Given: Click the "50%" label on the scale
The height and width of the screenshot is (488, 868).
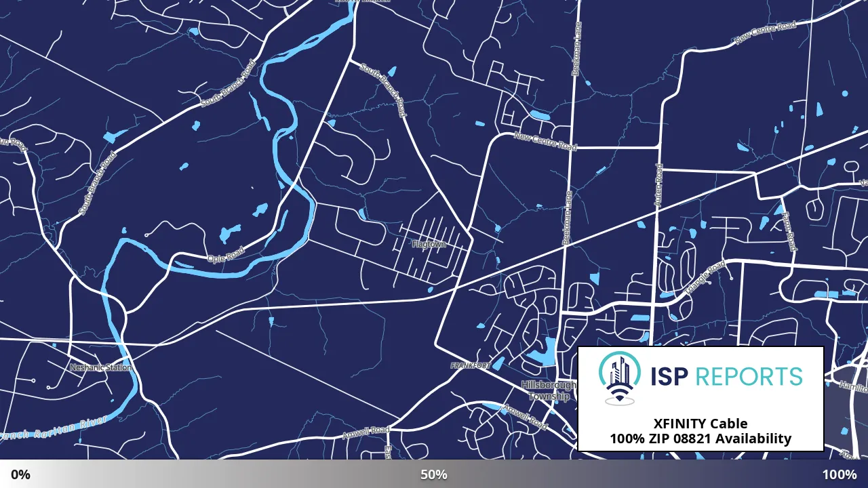Looking at the screenshot, I should click(x=434, y=474).
